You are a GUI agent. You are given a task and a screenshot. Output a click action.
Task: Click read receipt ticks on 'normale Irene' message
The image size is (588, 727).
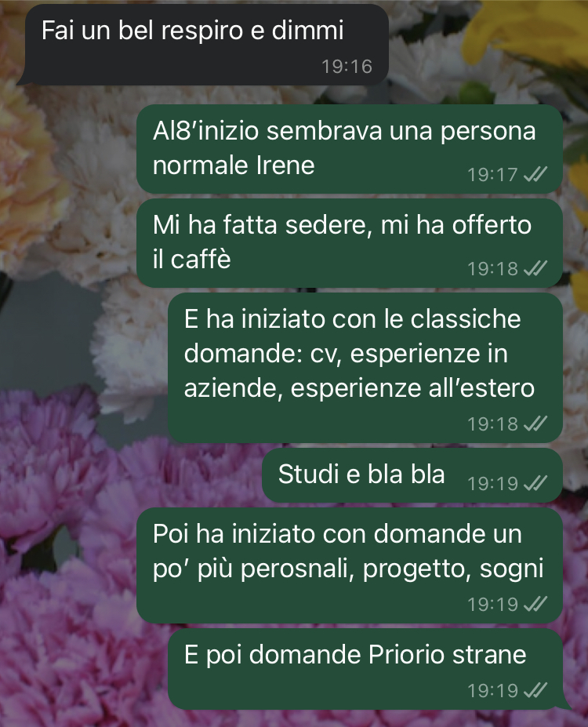click(535, 174)
